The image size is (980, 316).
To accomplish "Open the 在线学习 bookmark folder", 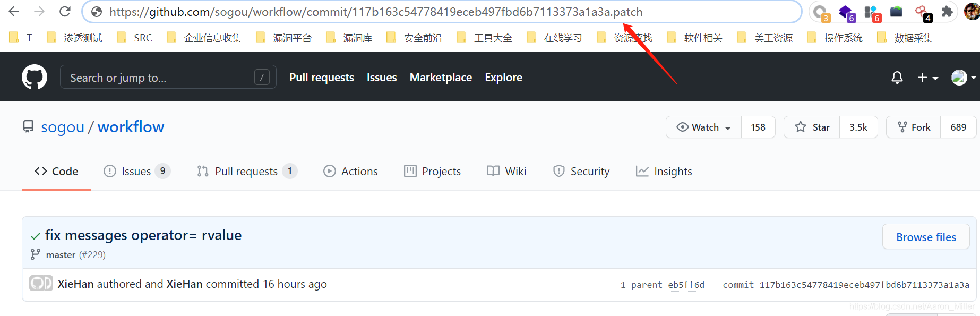I will tap(554, 38).
